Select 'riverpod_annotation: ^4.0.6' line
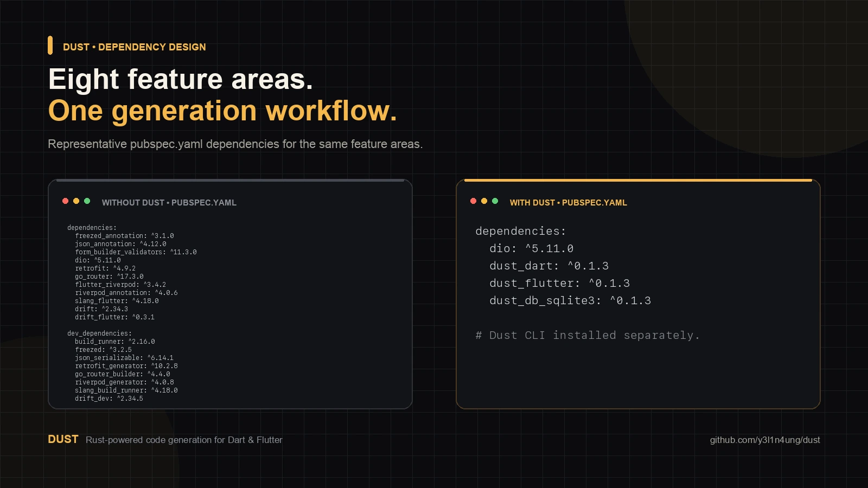Screen dimensions: 868x488 tap(126, 293)
